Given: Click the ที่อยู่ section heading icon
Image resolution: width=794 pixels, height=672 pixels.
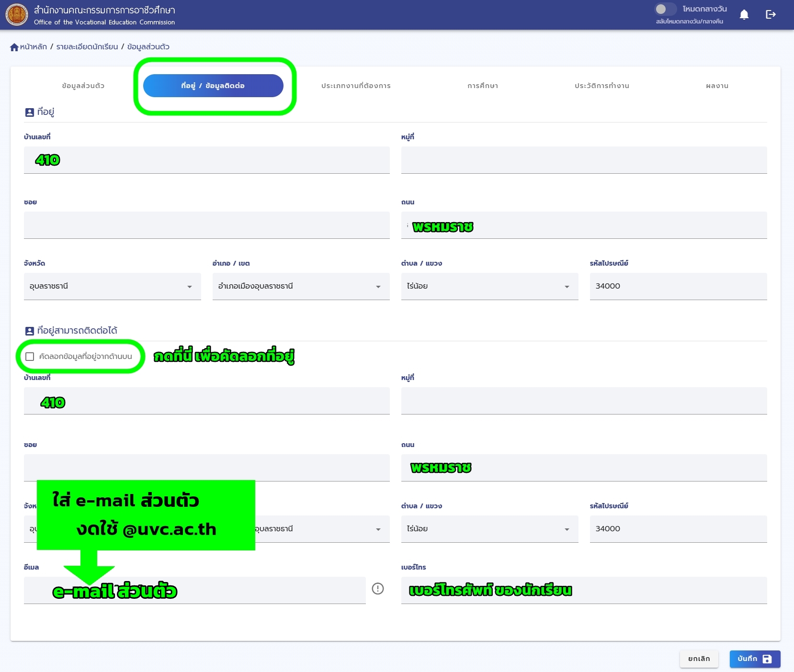Looking at the screenshot, I should (x=29, y=112).
